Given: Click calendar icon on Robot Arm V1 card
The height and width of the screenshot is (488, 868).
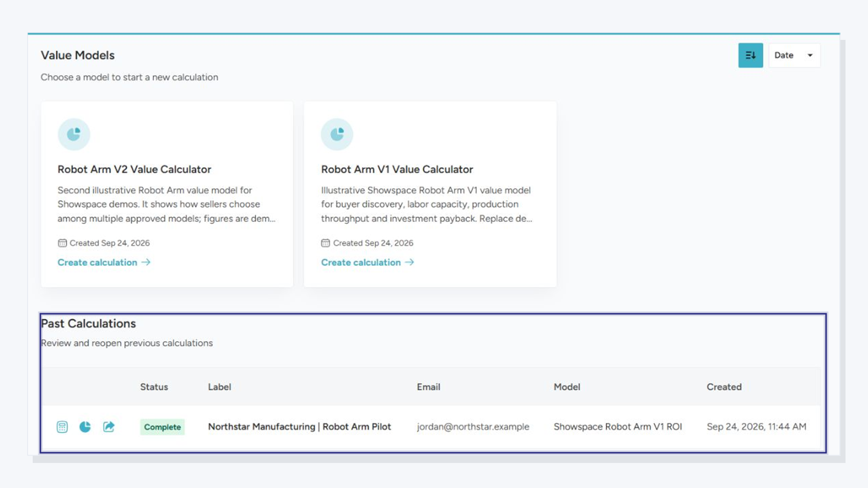Looking at the screenshot, I should 326,243.
